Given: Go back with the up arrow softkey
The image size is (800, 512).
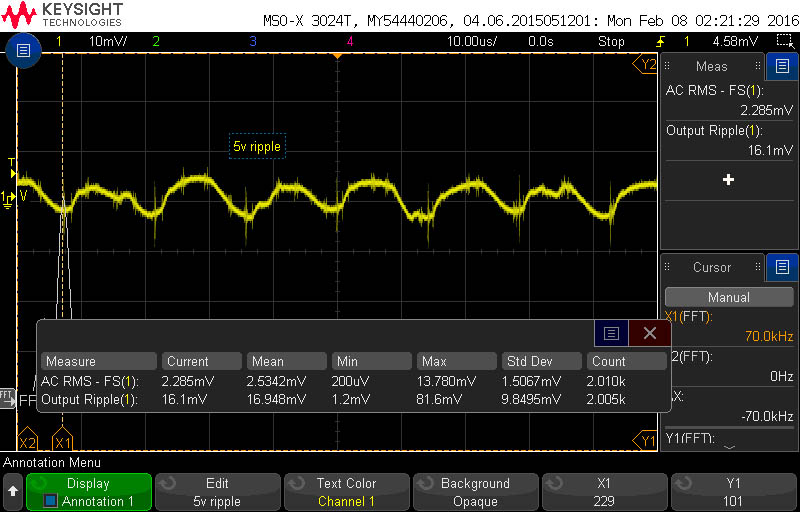Looking at the screenshot, I should [13, 491].
